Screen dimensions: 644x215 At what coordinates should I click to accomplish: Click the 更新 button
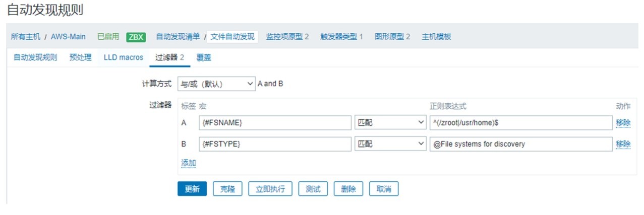click(x=192, y=189)
